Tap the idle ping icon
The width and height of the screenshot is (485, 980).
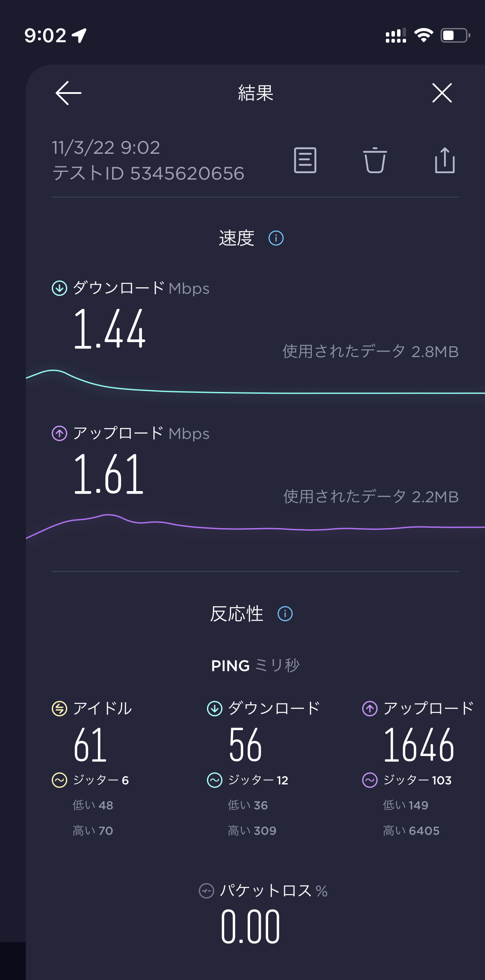point(59,708)
